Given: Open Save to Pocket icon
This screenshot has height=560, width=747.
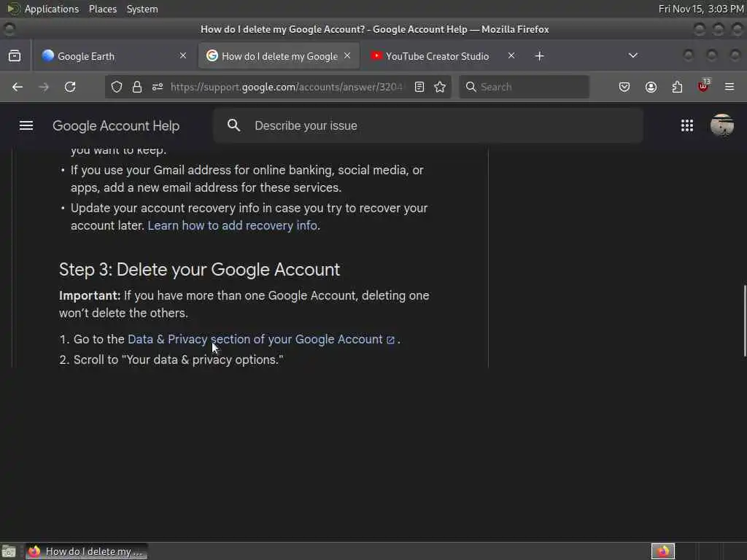Looking at the screenshot, I should [624, 87].
